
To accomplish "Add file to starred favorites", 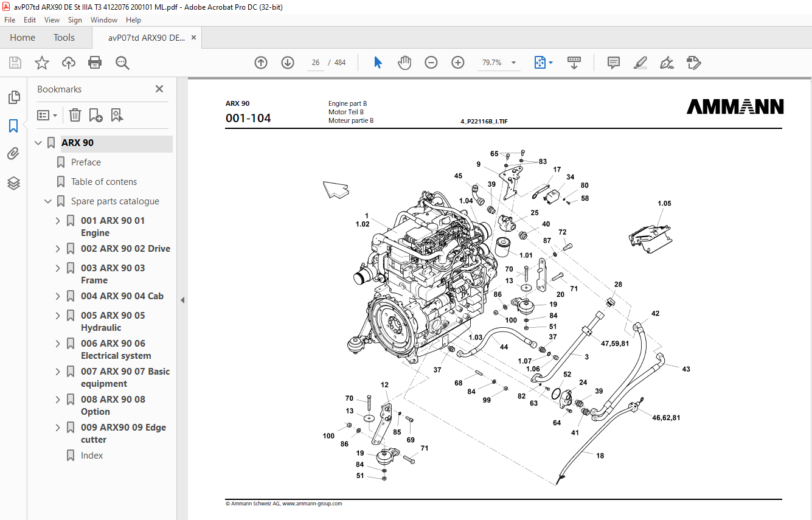I will (x=42, y=63).
